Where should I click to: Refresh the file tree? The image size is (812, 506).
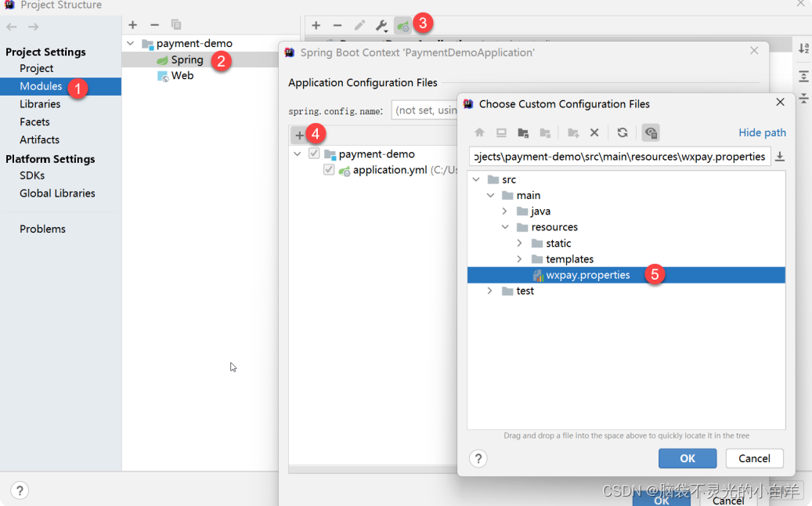pos(623,132)
